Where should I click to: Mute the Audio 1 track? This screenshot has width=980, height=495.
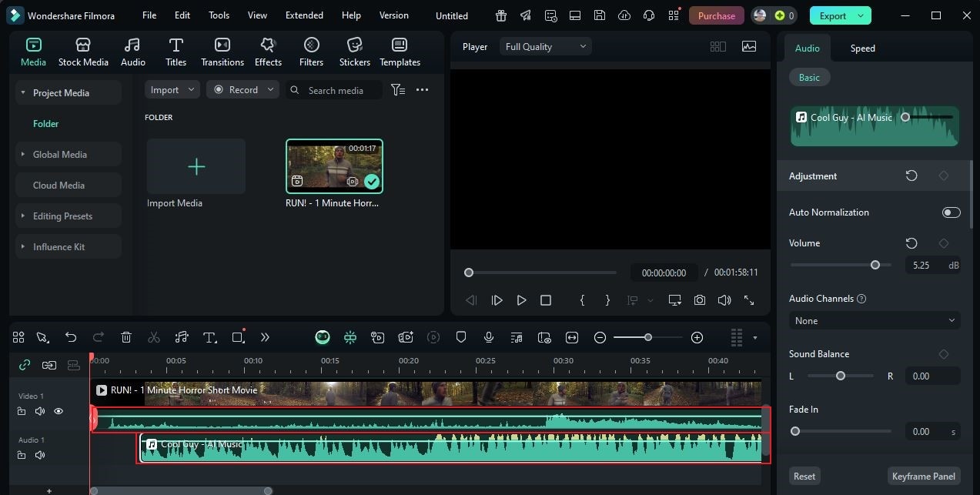pyautogui.click(x=40, y=455)
